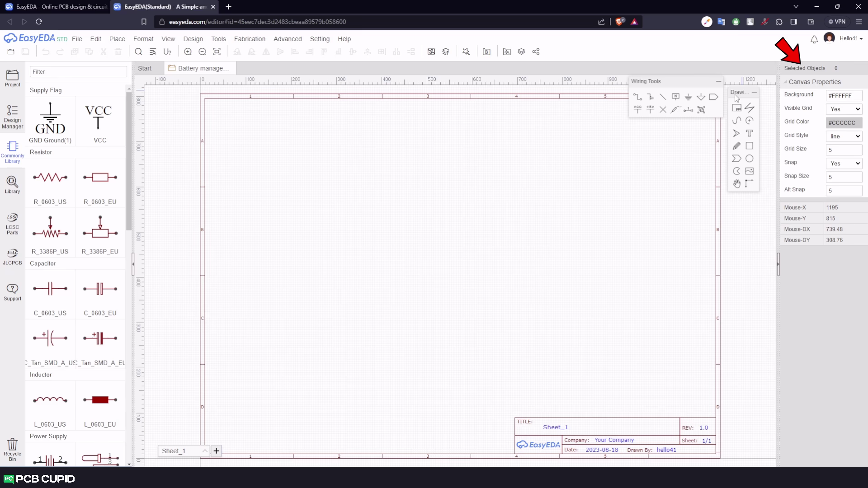Select the Image insert drawing tool
The image size is (868, 488).
click(749, 171)
